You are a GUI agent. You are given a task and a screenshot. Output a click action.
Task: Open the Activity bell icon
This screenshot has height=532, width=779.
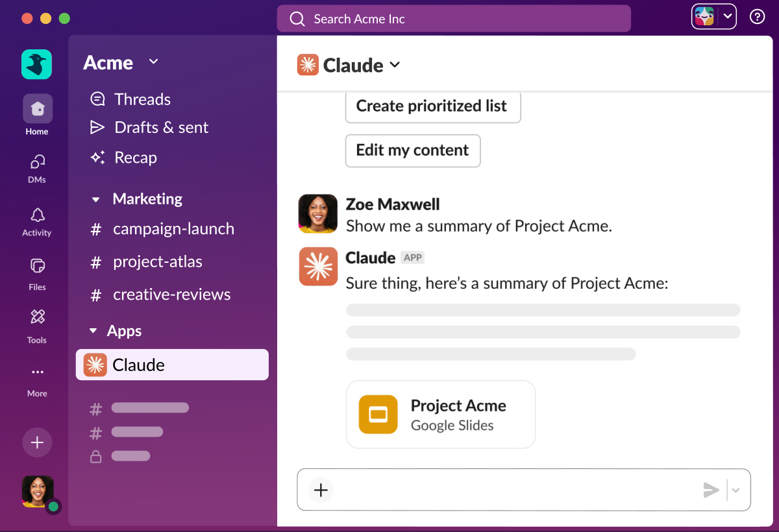pos(37,215)
